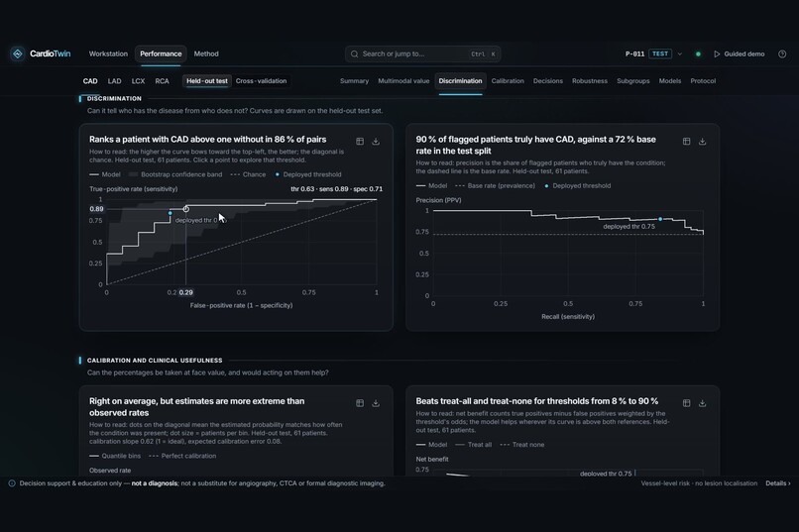Go to the Method section
The height and width of the screenshot is (532, 799).
pyautogui.click(x=206, y=53)
